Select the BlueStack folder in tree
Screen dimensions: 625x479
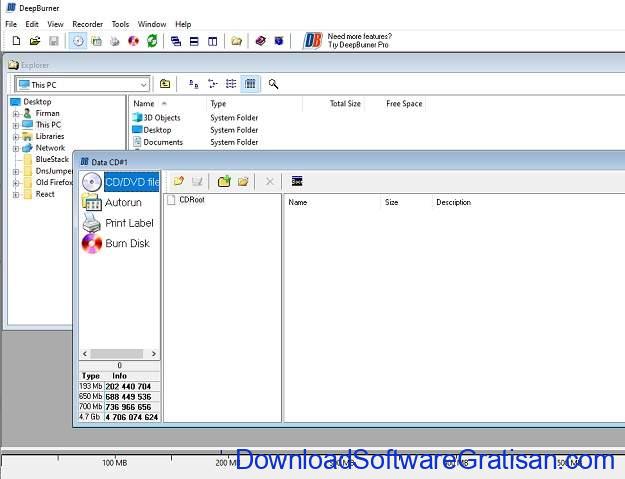(52, 159)
